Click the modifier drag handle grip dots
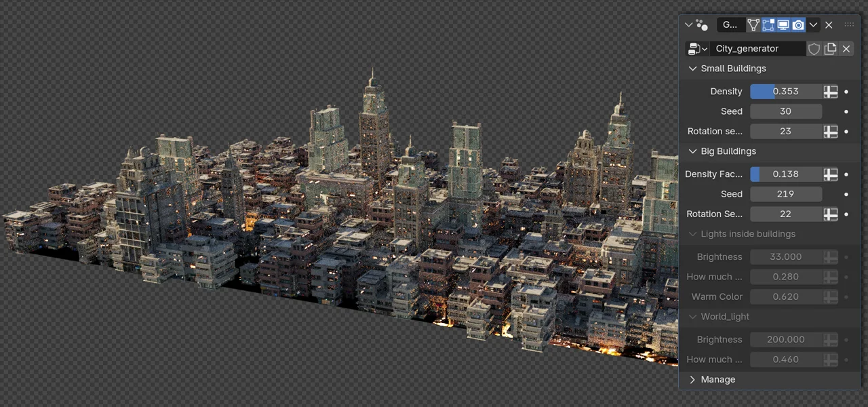Viewport: 868px width, 407px height. pyautogui.click(x=849, y=24)
